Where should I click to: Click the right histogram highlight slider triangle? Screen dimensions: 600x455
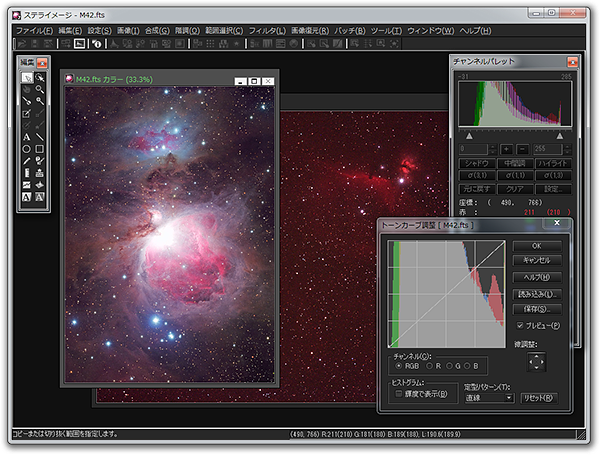[559, 134]
